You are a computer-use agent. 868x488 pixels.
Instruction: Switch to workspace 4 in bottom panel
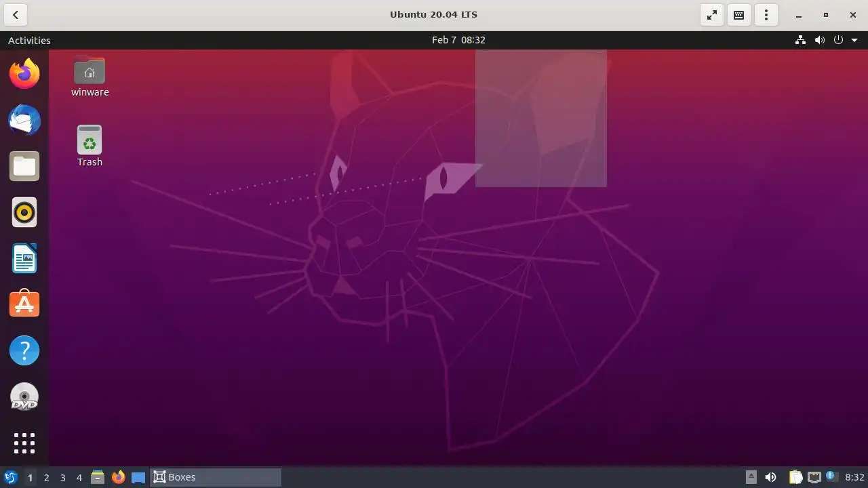(x=79, y=477)
